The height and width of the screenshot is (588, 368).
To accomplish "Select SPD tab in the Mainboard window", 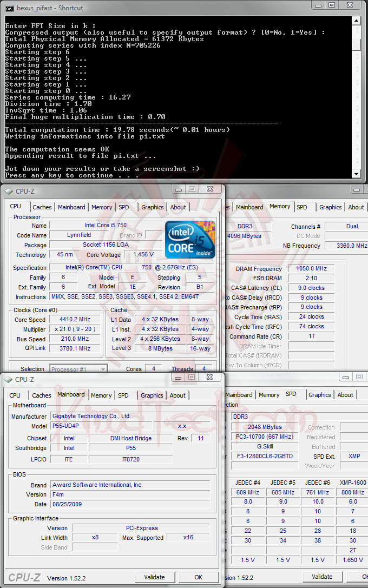I will click(x=123, y=395).
